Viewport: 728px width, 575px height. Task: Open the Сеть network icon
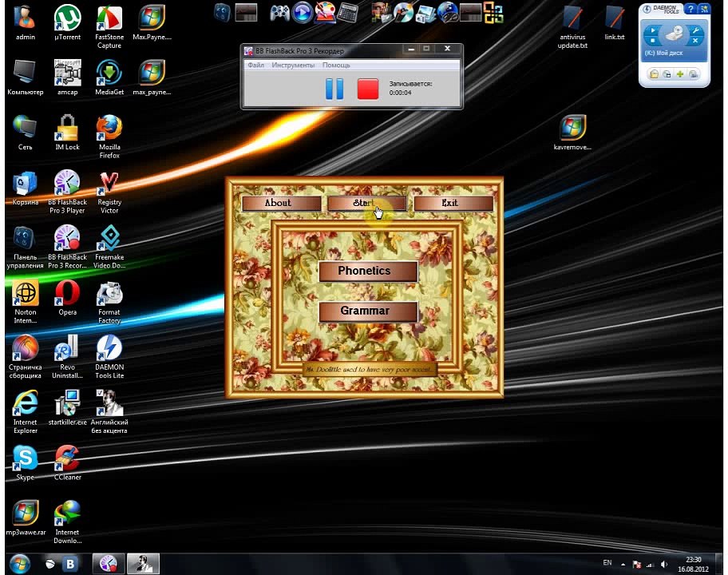25,132
